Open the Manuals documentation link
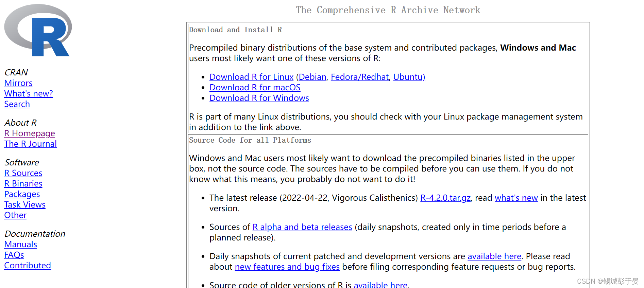Screen dimensions: 644x288 pyautogui.click(x=21, y=245)
